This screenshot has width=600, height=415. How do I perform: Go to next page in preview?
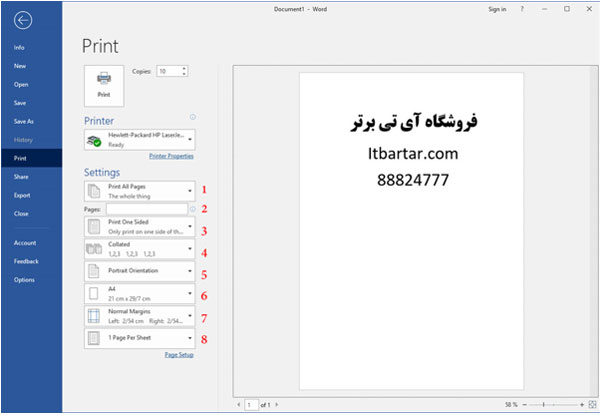click(277, 404)
